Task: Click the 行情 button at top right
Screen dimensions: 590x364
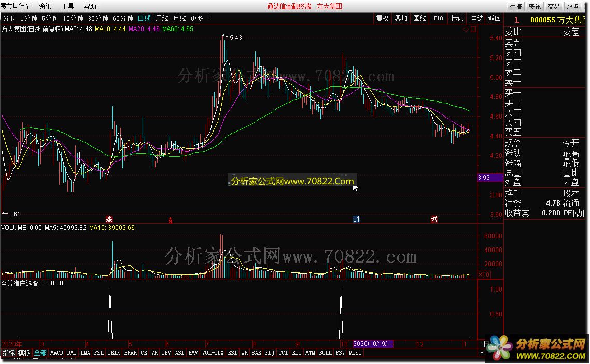Action: tap(516, 6)
